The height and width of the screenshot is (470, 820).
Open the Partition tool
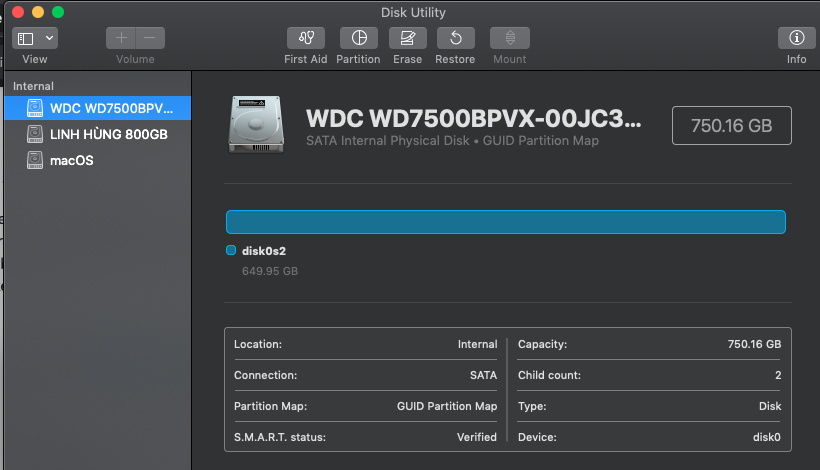click(359, 38)
